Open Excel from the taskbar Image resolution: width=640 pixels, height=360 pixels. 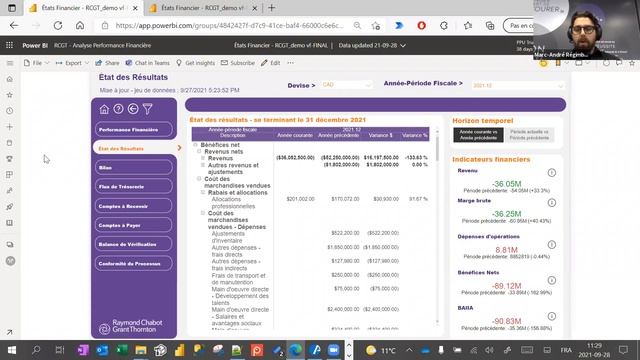122,350
